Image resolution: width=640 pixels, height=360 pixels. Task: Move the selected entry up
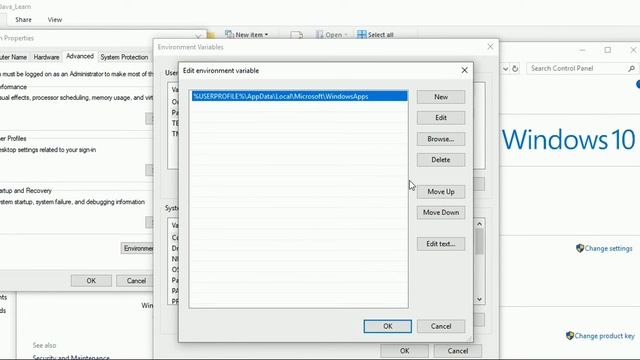tap(441, 191)
